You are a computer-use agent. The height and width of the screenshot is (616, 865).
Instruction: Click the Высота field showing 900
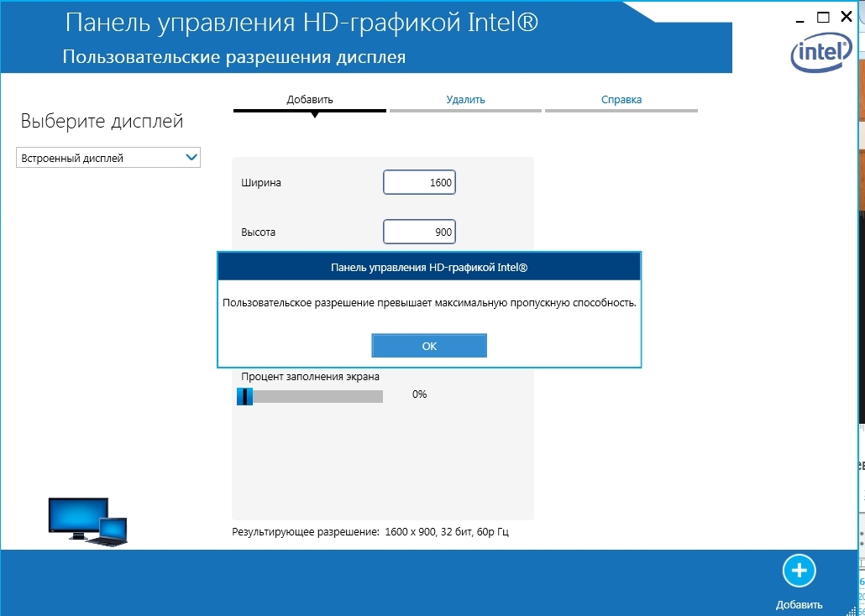click(419, 232)
